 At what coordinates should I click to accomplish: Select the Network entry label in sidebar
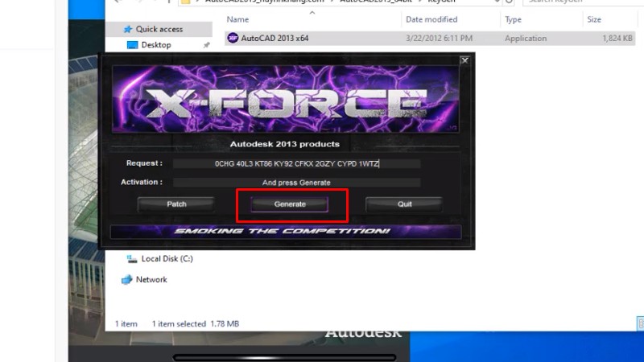(x=151, y=280)
